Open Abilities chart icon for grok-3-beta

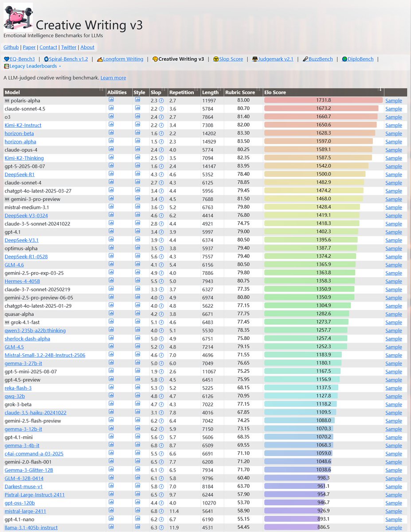[111, 404]
